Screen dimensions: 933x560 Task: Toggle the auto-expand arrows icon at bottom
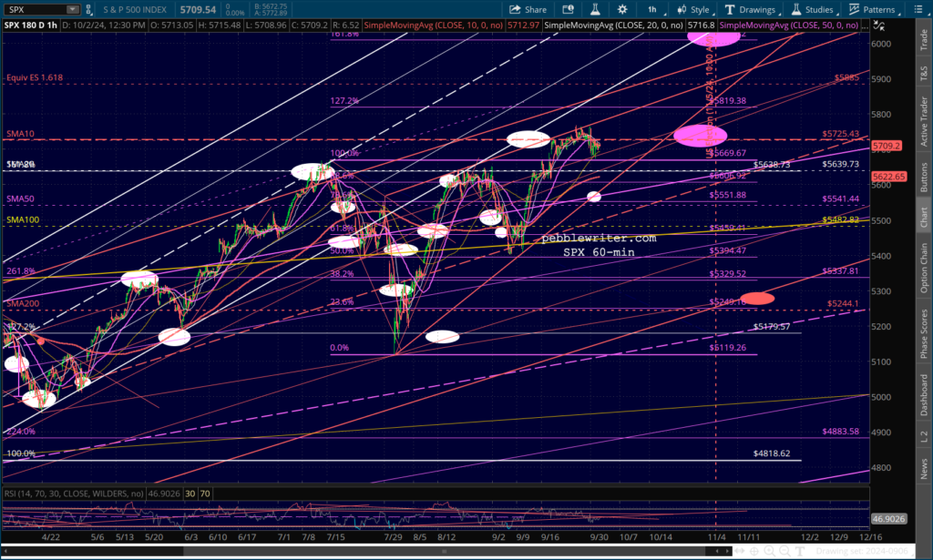click(x=740, y=551)
